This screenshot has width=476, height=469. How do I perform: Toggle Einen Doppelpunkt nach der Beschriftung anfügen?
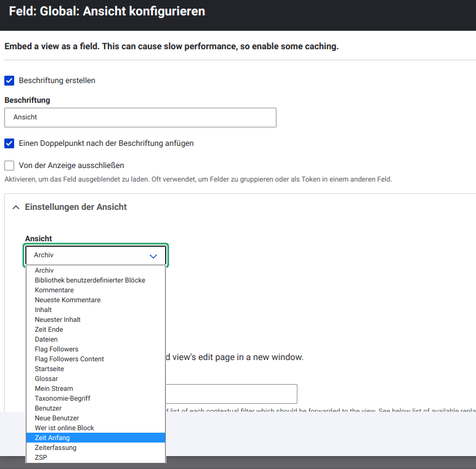(x=9, y=143)
